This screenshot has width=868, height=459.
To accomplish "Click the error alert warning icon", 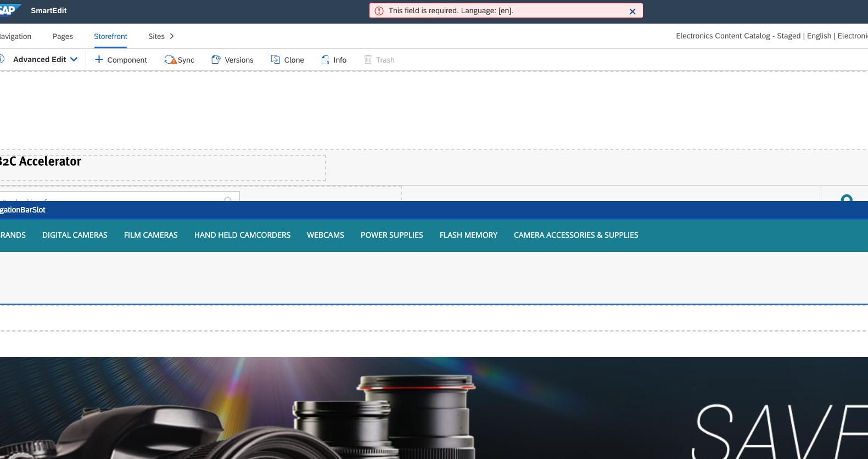I will click(379, 11).
